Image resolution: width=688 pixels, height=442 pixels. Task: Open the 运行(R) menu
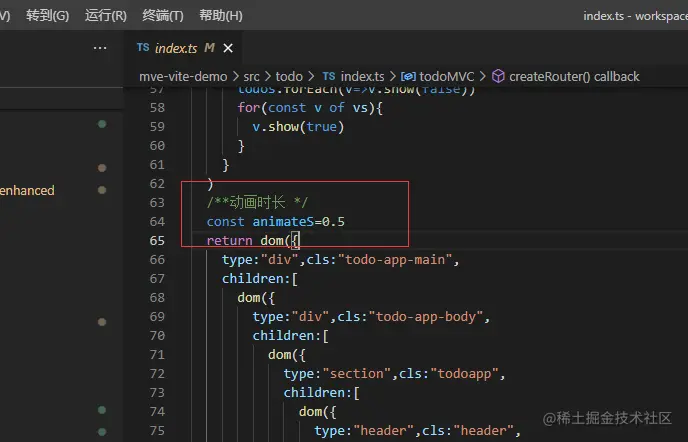tap(106, 16)
